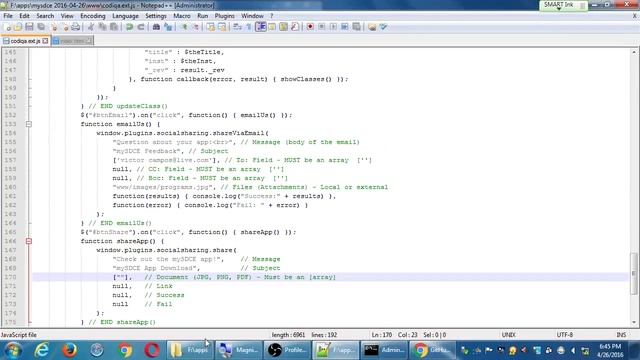Open the Search menu
The height and width of the screenshot is (360, 640).
45,16
